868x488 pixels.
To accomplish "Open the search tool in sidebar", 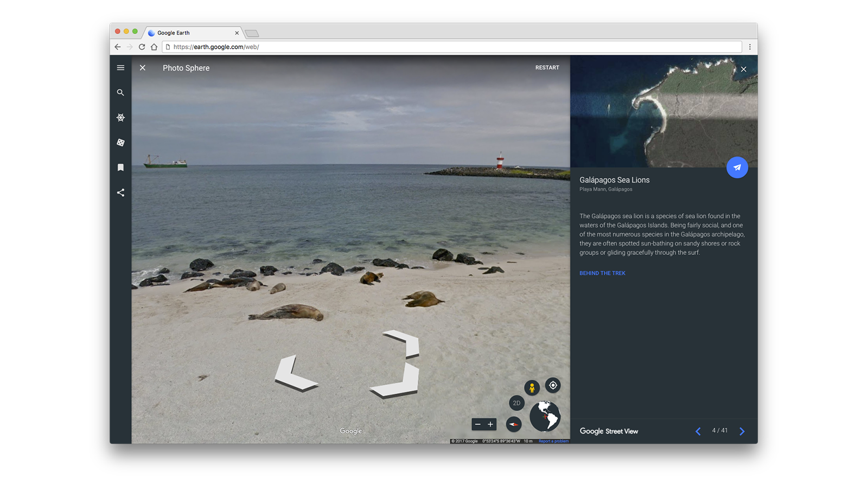I will [x=120, y=93].
